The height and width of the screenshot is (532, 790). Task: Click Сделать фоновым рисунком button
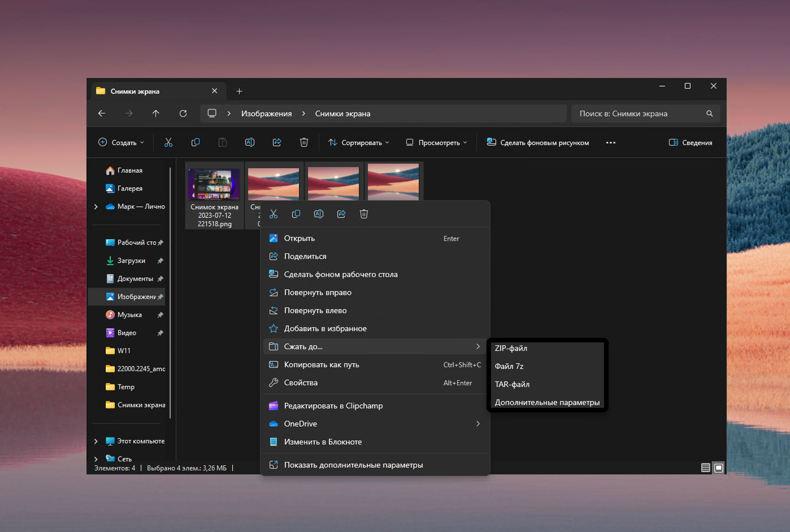coord(538,143)
